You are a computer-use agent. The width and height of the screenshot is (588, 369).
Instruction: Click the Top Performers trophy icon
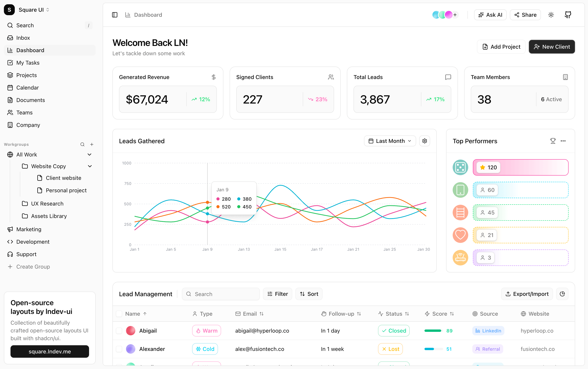(x=553, y=141)
